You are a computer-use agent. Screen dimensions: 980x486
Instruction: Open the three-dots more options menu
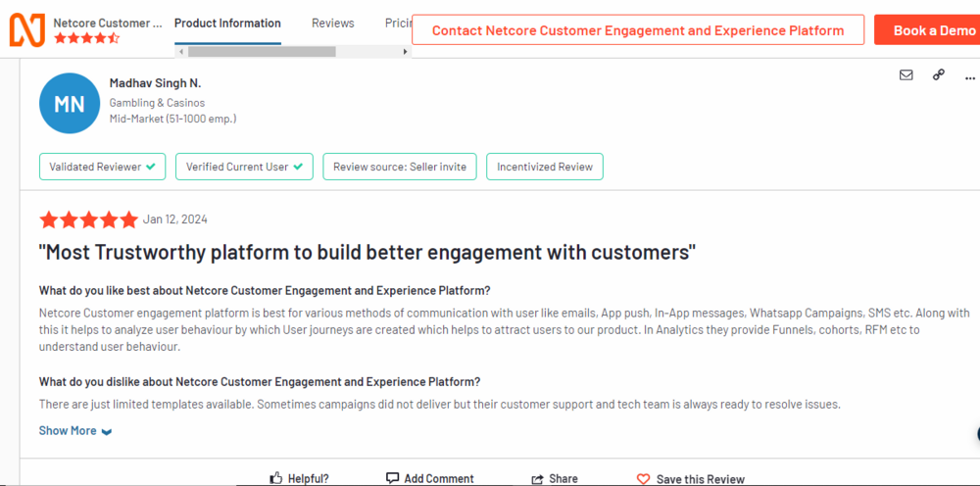(x=970, y=78)
